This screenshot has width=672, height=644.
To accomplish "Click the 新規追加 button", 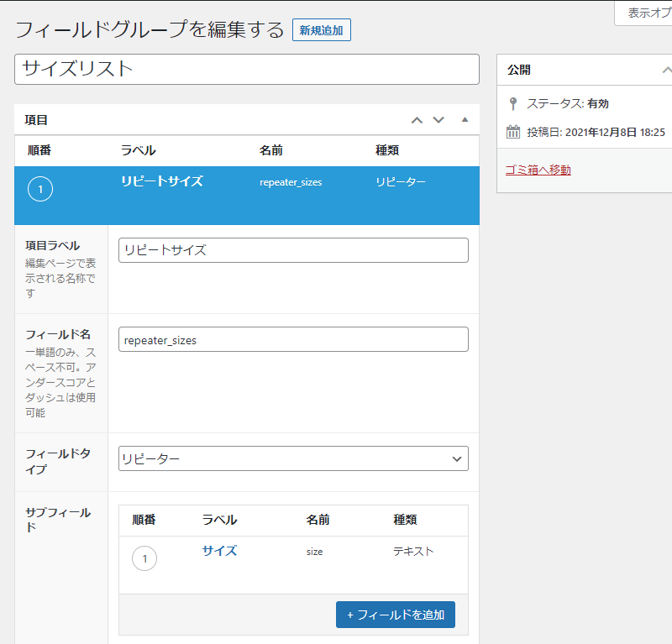I will click(x=322, y=30).
